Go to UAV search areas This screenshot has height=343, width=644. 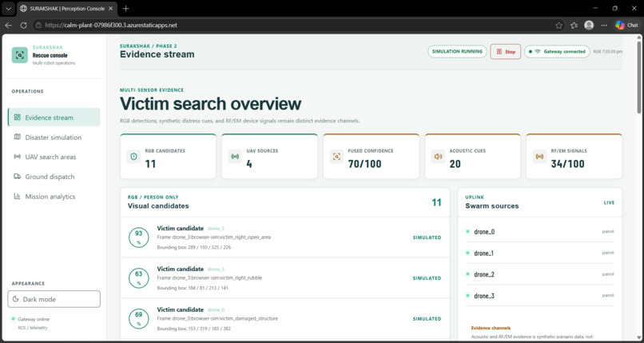pos(54,157)
